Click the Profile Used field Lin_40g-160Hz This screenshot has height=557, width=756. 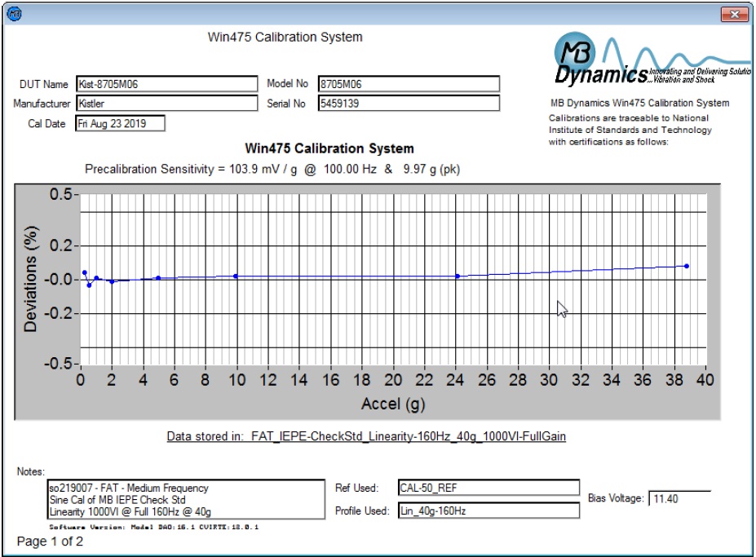click(x=488, y=511)
